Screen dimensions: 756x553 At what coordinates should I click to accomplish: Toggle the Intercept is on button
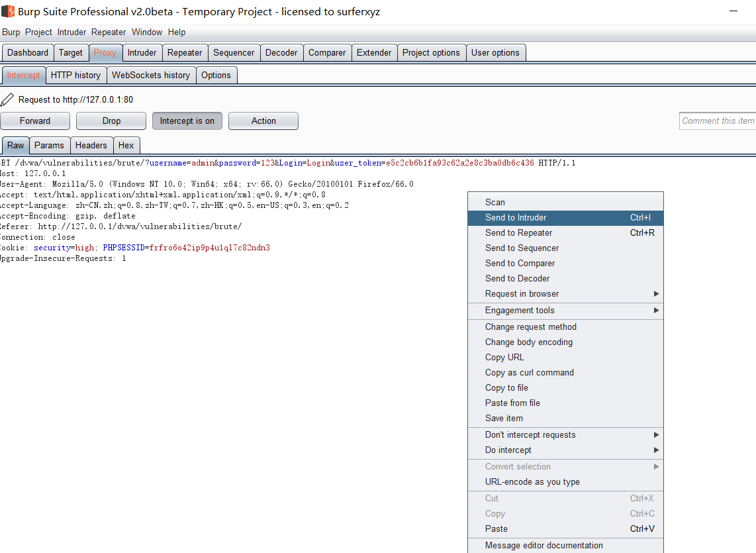[187, 121]
